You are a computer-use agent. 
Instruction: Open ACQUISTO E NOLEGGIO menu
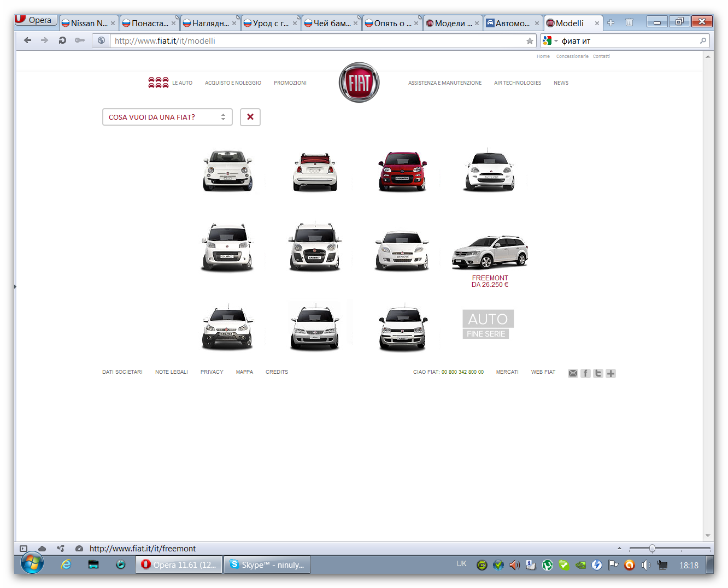[233, 83]
